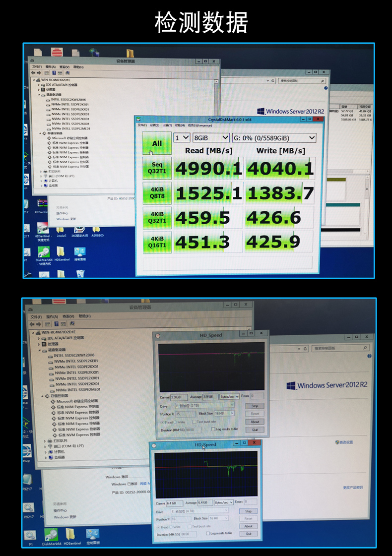Click Quit in the 2 TB HD_Speed window
The image size is (392, 556).
(x=255, y=430)
